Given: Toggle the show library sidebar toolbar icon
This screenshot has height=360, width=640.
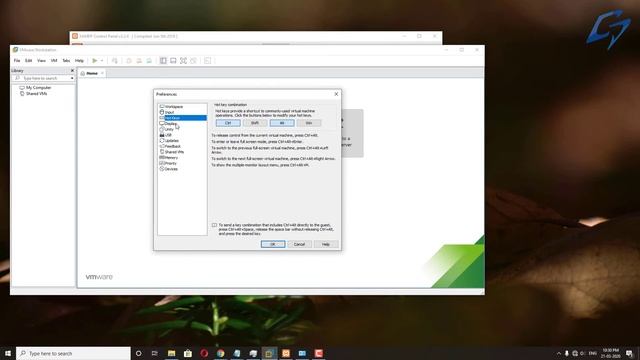Looking at the screenshot, I should tap(163, 60).
